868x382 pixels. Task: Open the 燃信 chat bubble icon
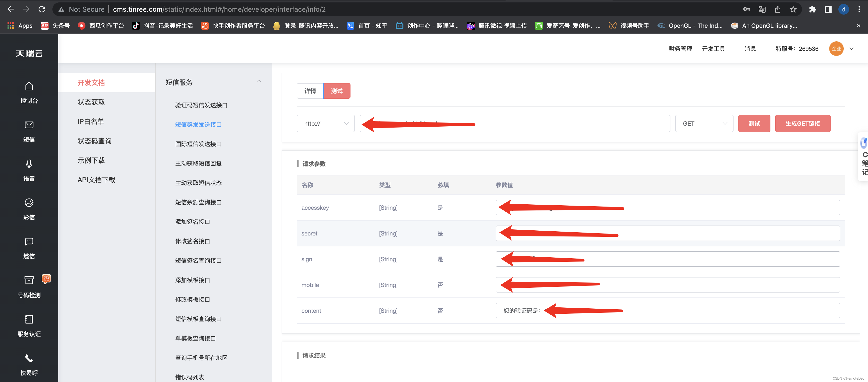point(29,242)
